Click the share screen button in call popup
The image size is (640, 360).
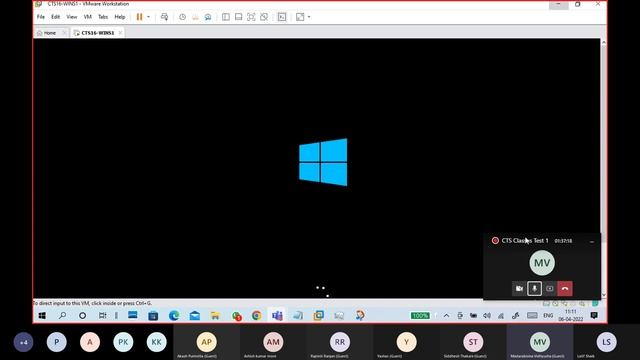tap(550, 289)
